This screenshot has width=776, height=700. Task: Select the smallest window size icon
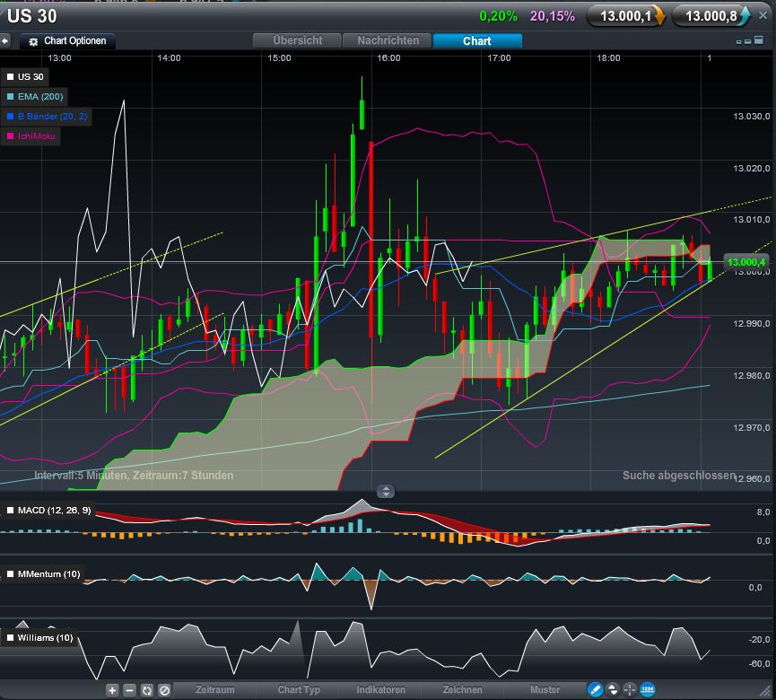tap(739, 42)
